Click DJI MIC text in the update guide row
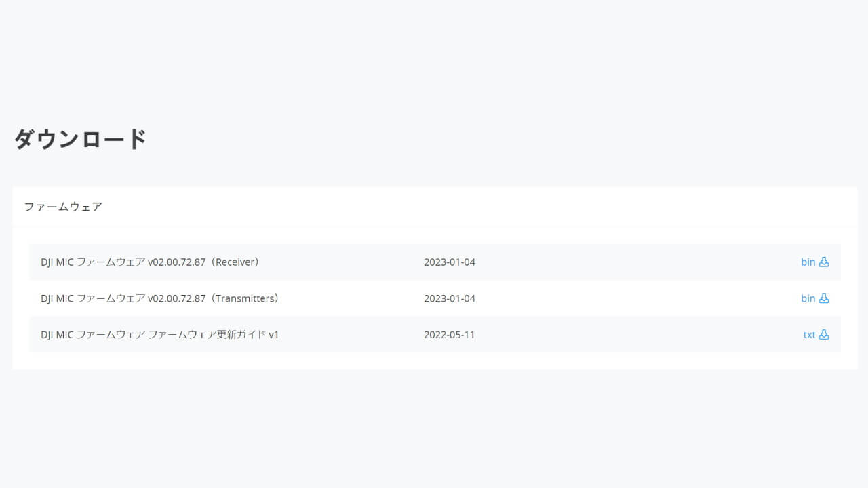The width and height of the screenshot is (868, 488). [57, 335]
